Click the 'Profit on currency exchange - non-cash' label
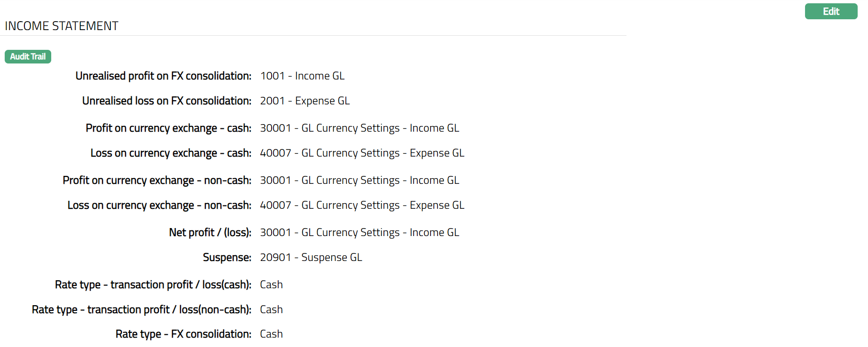The image size is (868, 347). pos(156,181)
